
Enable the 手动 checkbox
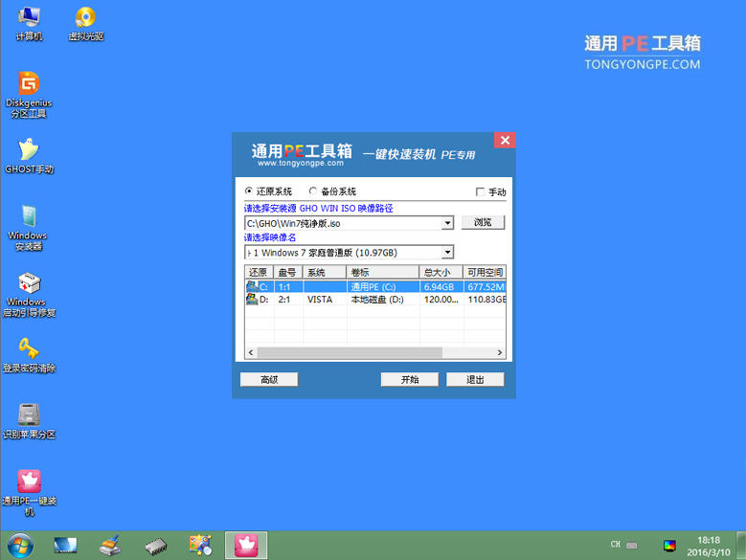point(481,192)
